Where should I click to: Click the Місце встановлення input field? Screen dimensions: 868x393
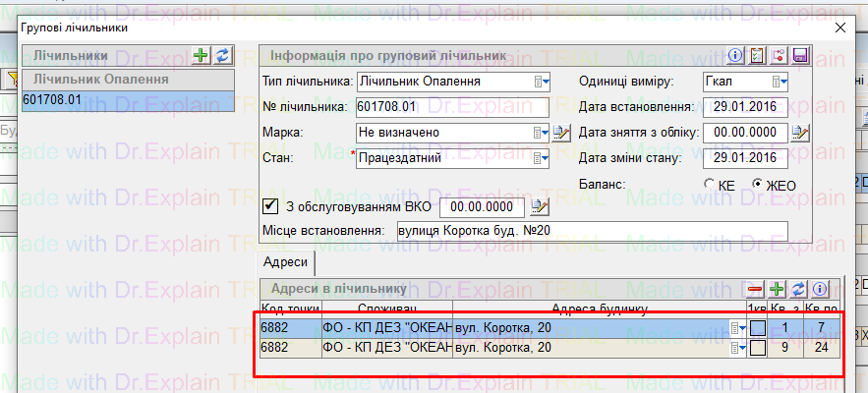point(590,231)
